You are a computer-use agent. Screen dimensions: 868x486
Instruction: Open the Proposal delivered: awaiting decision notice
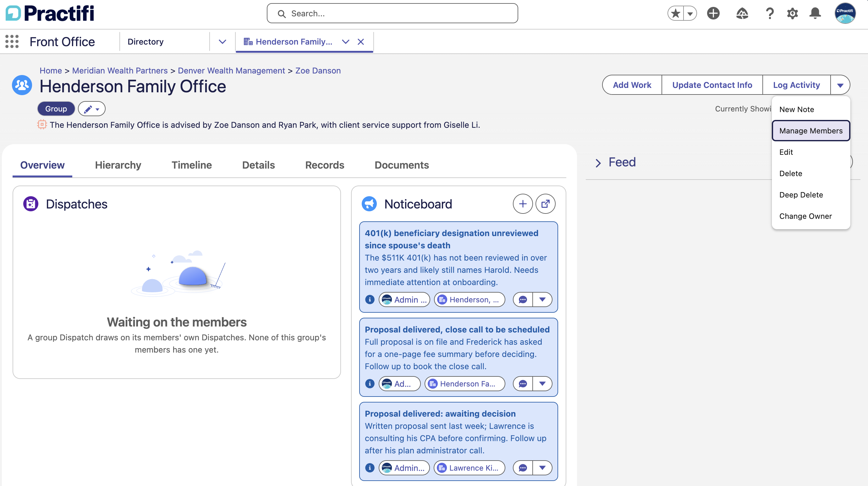(440, 414)
